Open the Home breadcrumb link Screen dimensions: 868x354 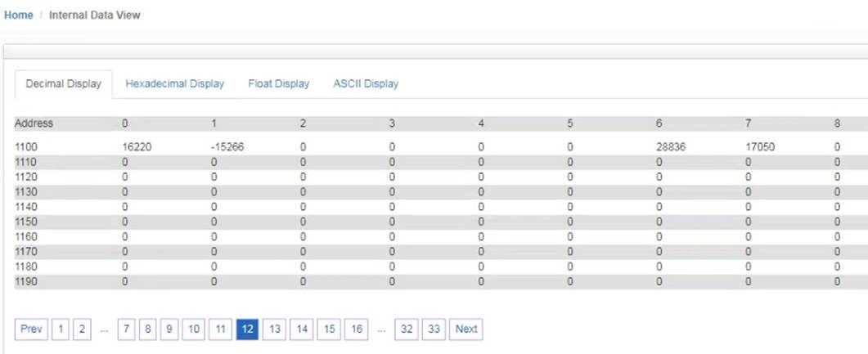point(18,15)
